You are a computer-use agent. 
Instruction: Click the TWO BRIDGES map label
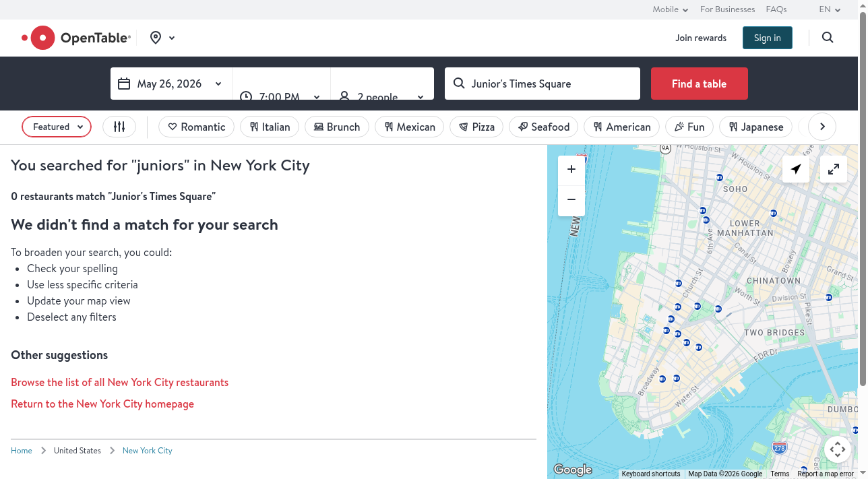[x=774, y=333]
